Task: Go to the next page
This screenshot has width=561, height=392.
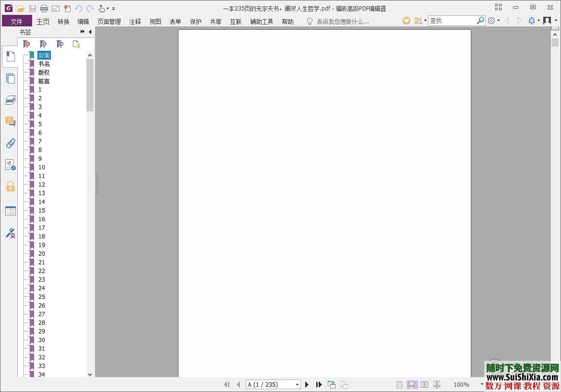Action: (307, 384)
